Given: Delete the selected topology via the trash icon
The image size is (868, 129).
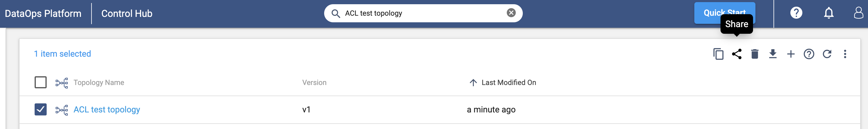Looking at the screenshot, I should pos(755,54).
